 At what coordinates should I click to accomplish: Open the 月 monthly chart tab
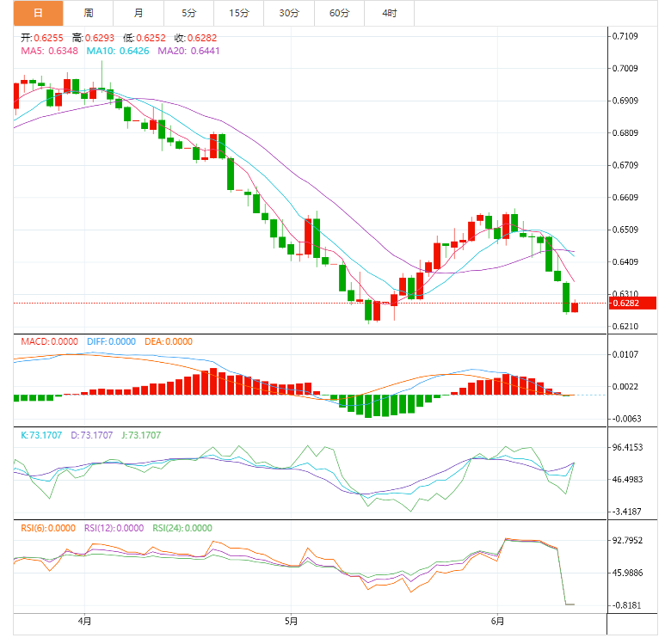[139, 13]
